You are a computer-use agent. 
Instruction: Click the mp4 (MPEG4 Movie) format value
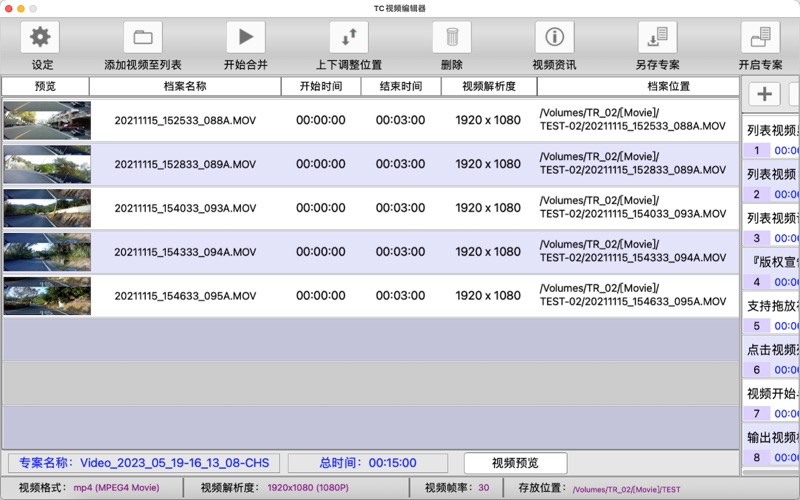pos(116,489)
